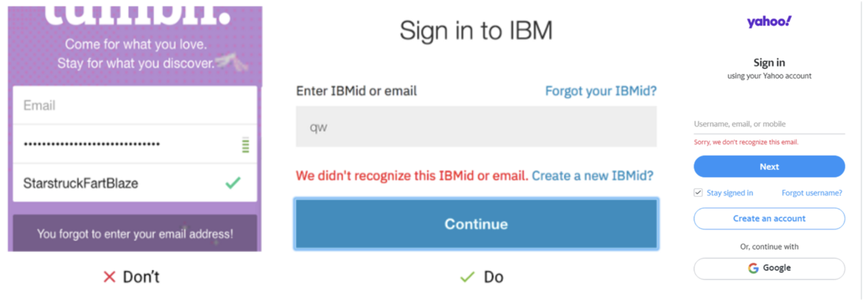Click the Tumblr Email input field
868x306 pixels.
135,105
